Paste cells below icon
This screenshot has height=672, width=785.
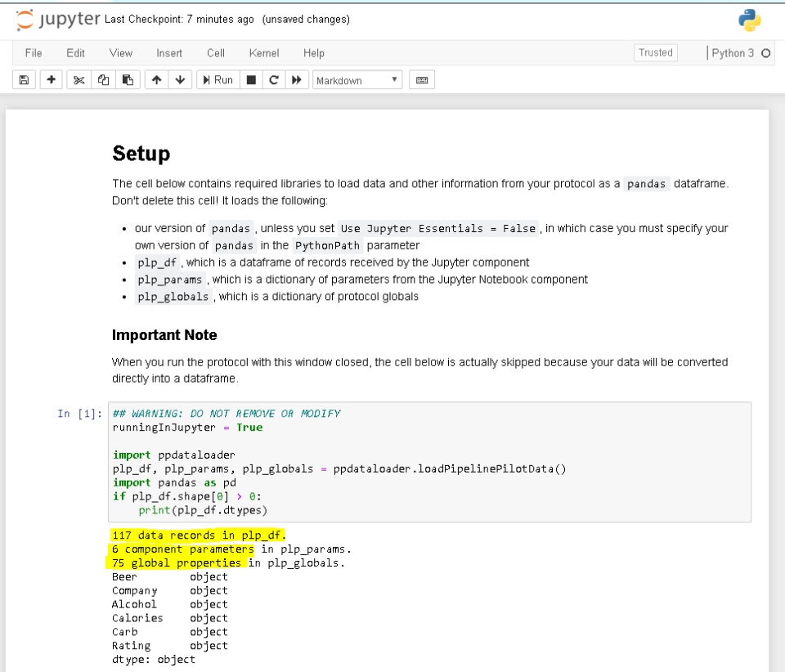pyautogui.click(x=128, y=80)
